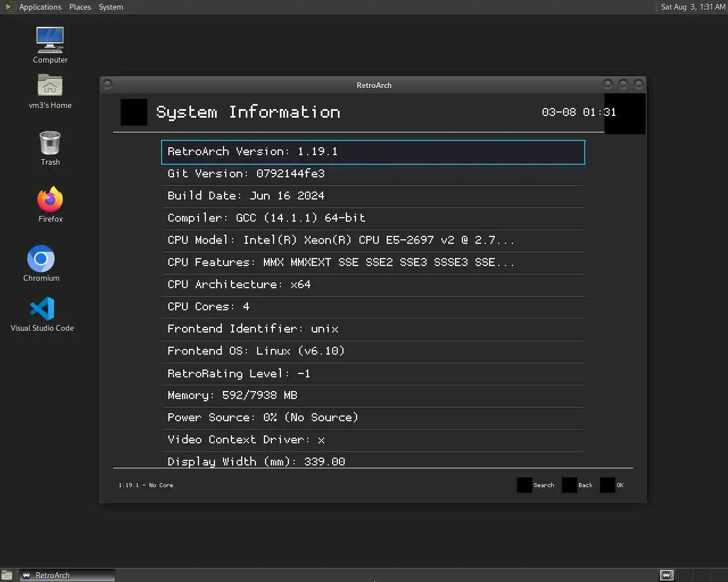Viewport: 728px width, 582px height.
Task: Click the RetroArch window title bar
Action: 373,85
